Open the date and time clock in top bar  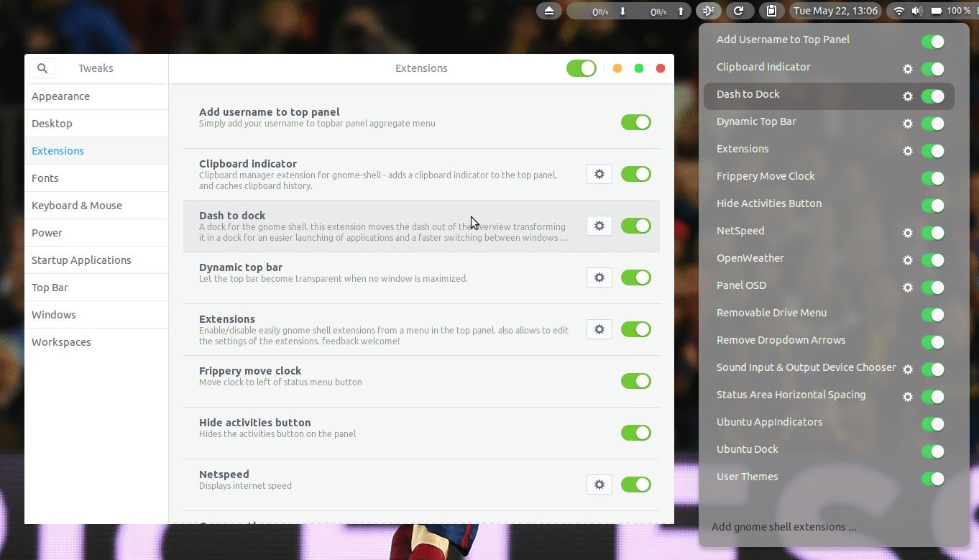click(x=836, y=11)
